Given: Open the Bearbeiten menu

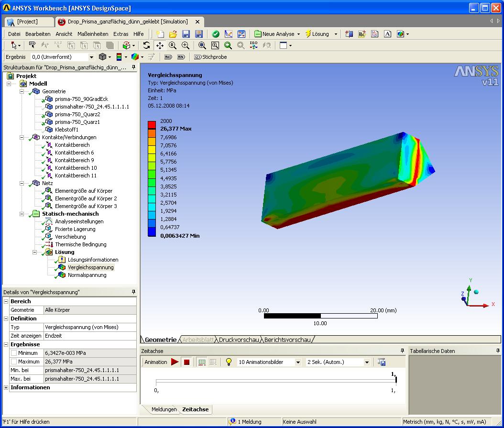Looking at the screenshot, I should pyautogui.click(x=38, y=34).
